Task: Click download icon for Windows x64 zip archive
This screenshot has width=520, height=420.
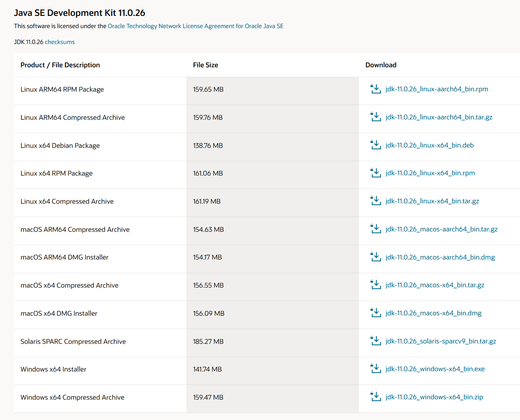Action: coord(375,397)
